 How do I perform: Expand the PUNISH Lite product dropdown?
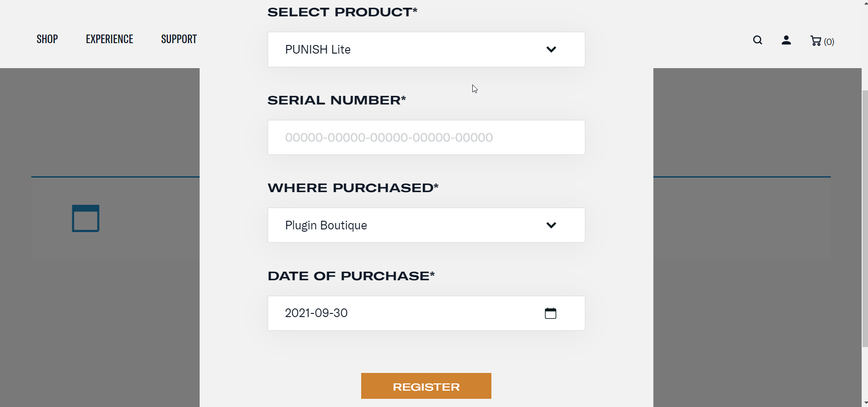click(x=408, y=50)
